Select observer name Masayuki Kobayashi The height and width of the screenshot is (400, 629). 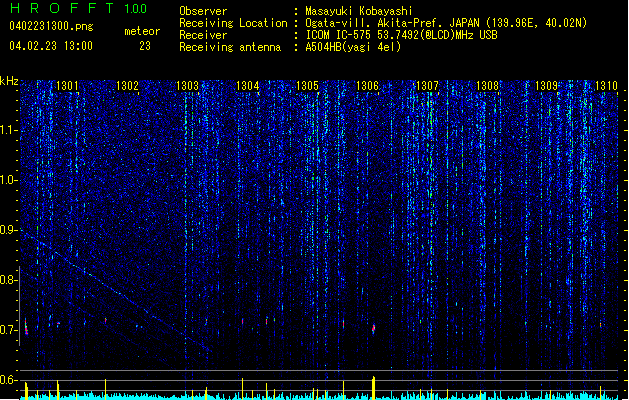click(x=359, y=11)
